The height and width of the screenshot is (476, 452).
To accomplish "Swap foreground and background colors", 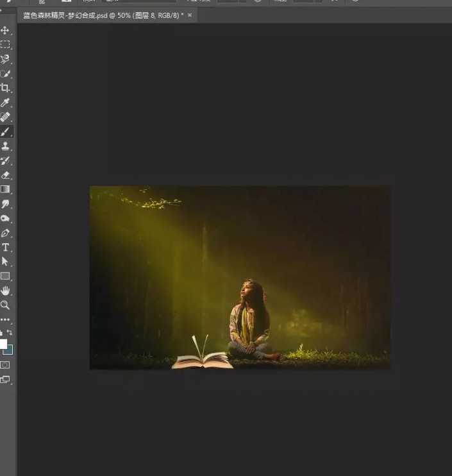I will (10, 332).
